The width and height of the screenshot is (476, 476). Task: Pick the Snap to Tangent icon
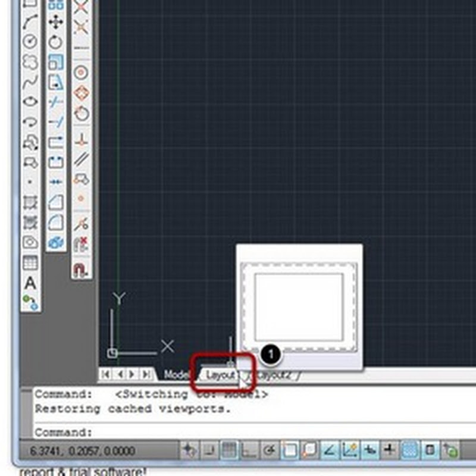point(82,114)
